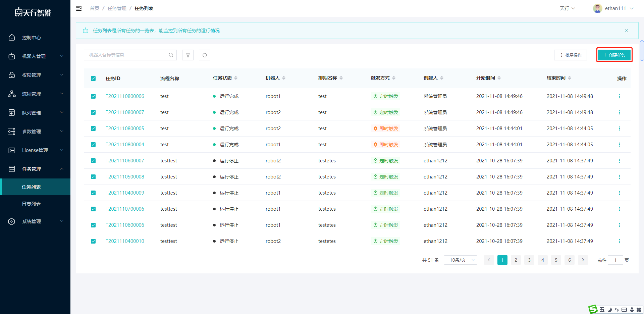Uncheck the row T2021110600007 checkbox

click(93, 161)
